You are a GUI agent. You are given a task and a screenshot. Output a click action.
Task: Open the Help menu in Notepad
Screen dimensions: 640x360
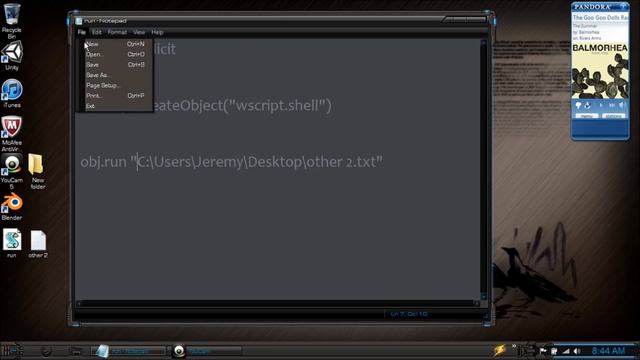pos(157,32)
